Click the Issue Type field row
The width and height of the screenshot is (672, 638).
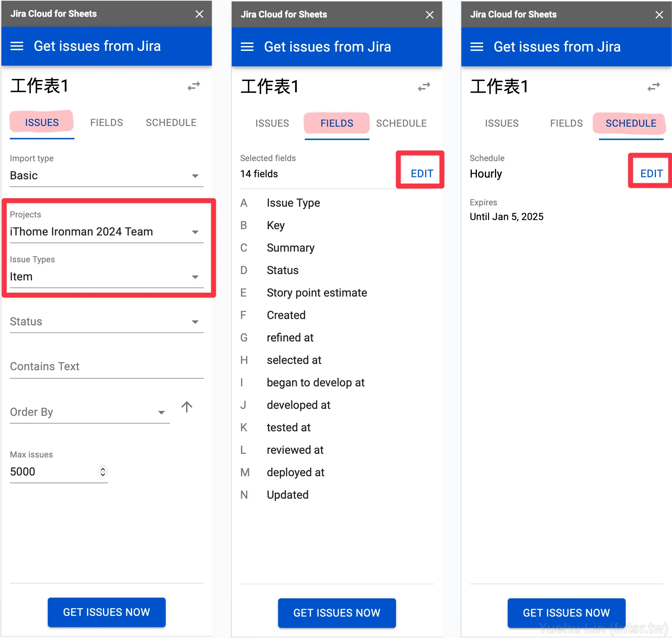(337, 203)
